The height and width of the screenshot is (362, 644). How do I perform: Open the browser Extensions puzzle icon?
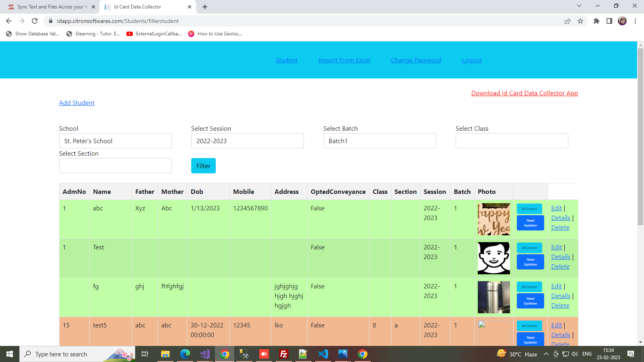(x=596, y=21)
